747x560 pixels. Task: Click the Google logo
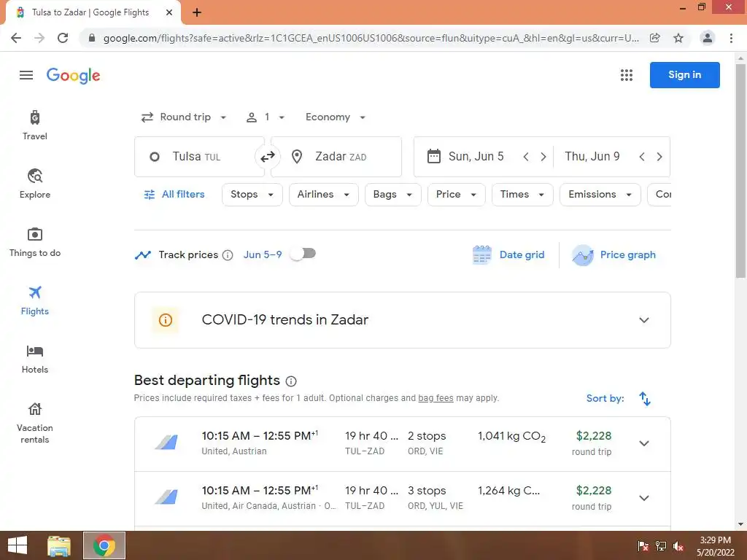click(x=74, y=75)
